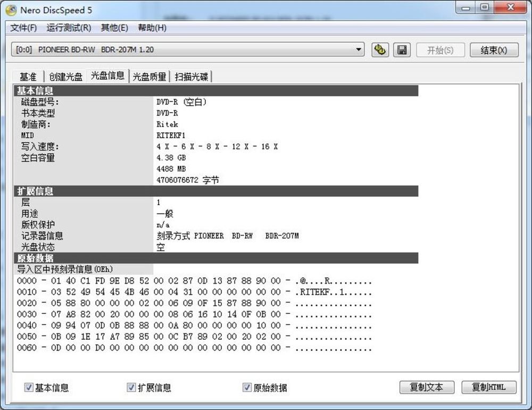Click the DVD-R (空白) disc type value
The image size is (532, 410).
(181, 102)
